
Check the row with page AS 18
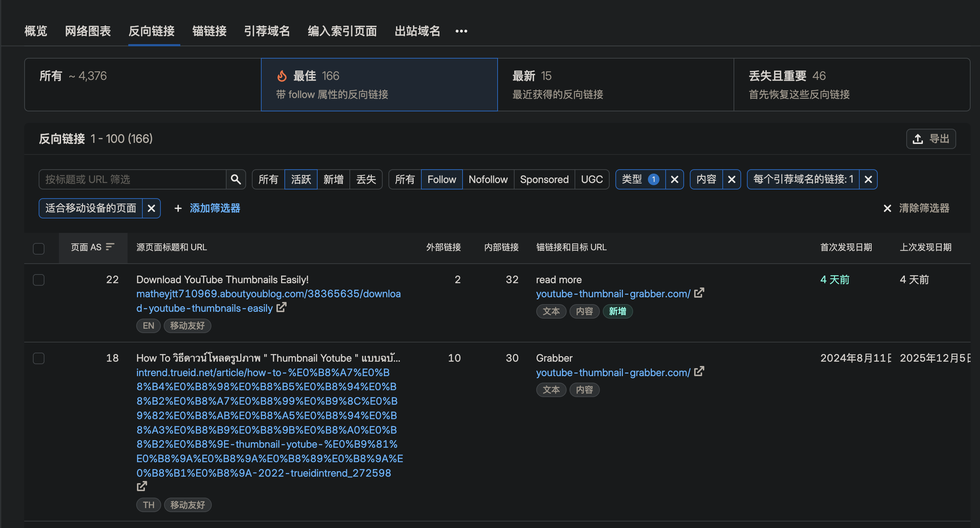coord(39,358)
